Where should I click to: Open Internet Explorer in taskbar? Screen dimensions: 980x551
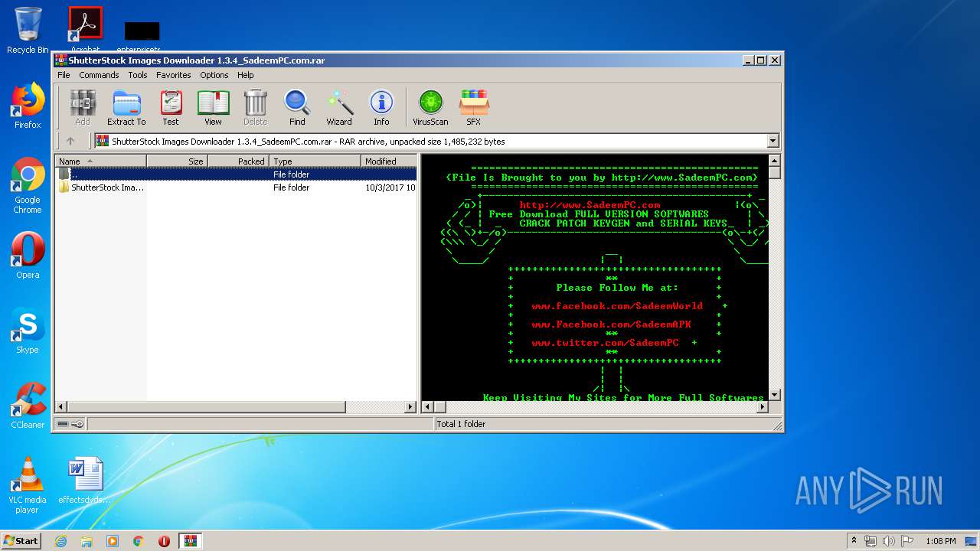pyautogui.click(x=60, y=541)
